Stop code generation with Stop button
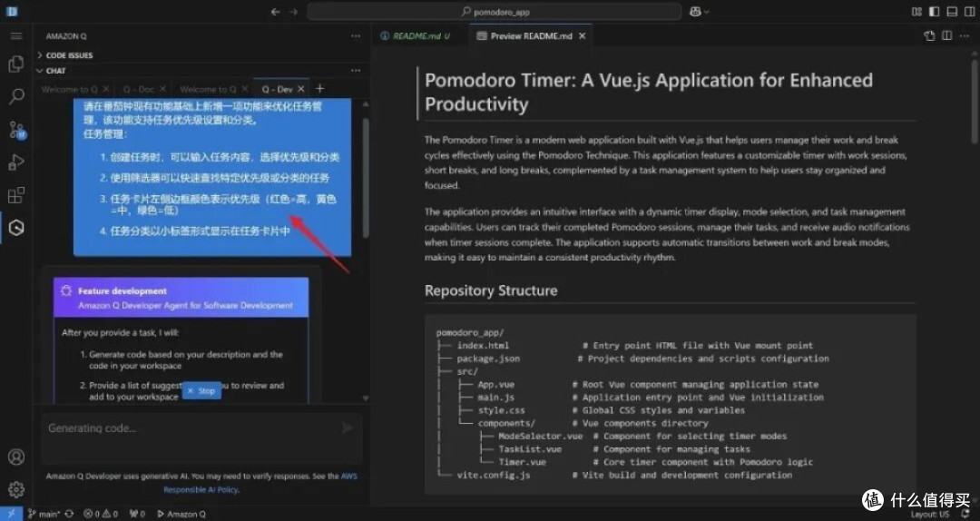Screen dimensions: 980x521 201,390
